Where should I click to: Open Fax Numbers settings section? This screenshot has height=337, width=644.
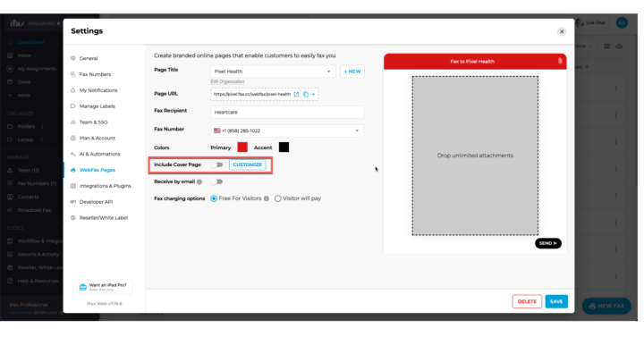[x=95, y=74]
